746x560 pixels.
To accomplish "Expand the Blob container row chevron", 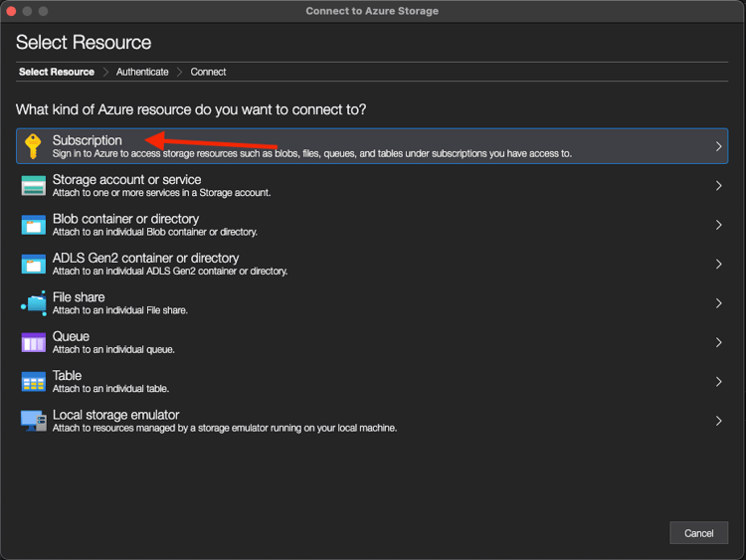I will coord(718,225).
